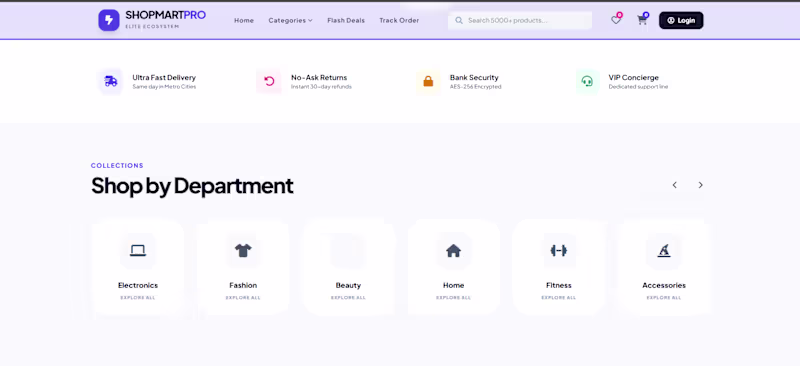
Task: Click the Dedicated support line text
Action: click(x=638, y=87)
